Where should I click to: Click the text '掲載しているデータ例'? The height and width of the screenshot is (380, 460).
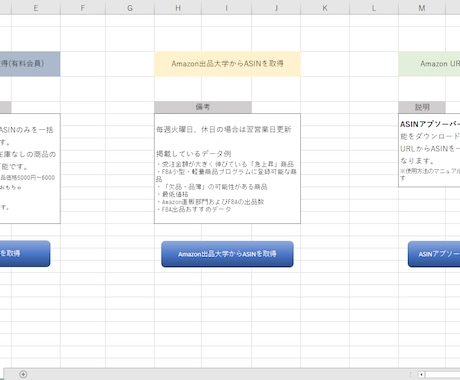pos(194,154)
